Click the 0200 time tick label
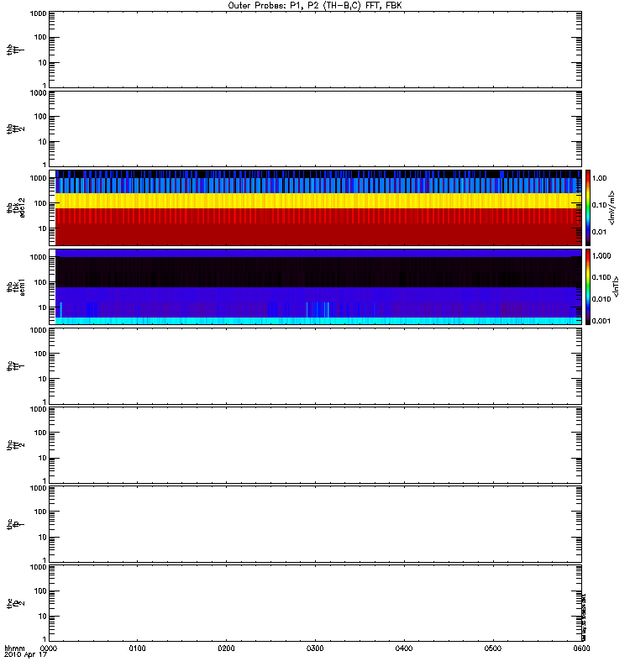Screen dimensions: 630x672 click(x=226, y=648)
